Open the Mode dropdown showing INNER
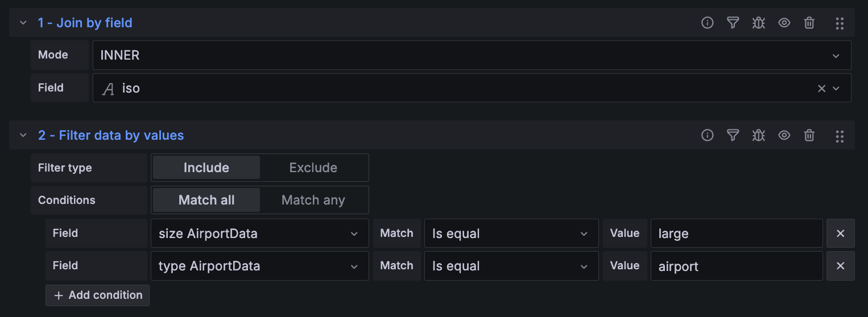The height and width of the screenshot is (317, 868). pos(472,55)
